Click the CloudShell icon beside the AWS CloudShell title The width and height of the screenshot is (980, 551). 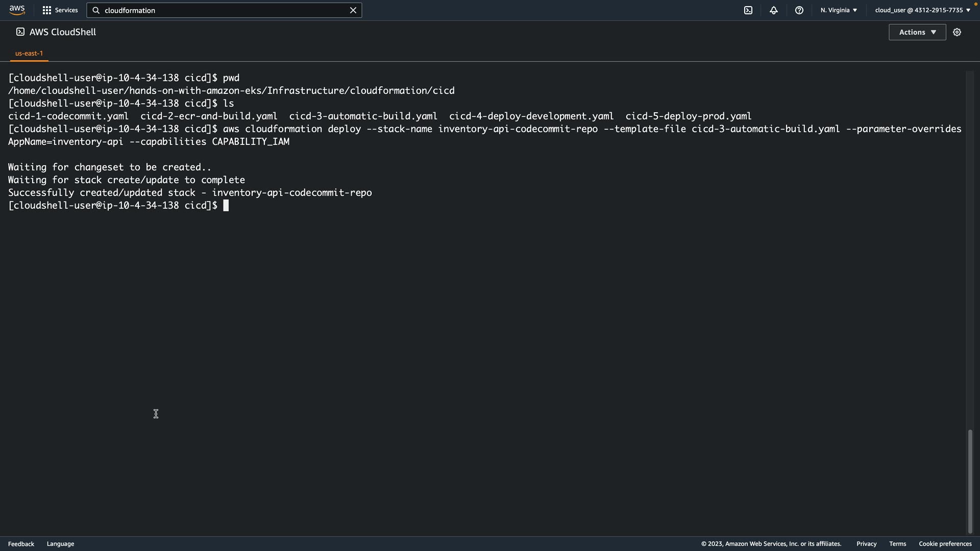coord(20,32)
